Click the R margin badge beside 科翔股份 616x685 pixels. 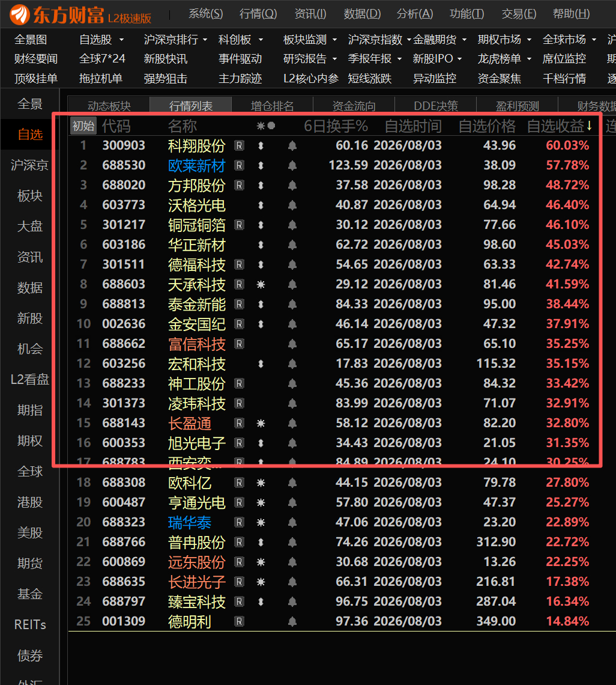[239, 145]
